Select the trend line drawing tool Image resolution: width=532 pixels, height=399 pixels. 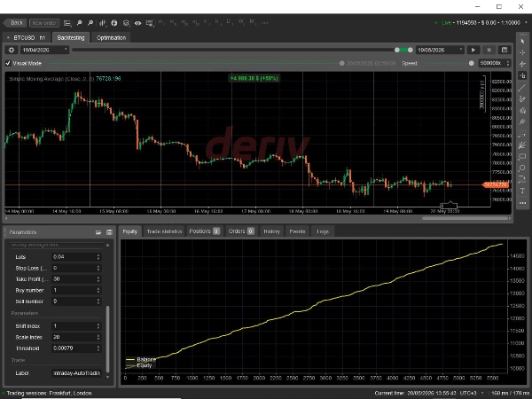click(522, 88)
